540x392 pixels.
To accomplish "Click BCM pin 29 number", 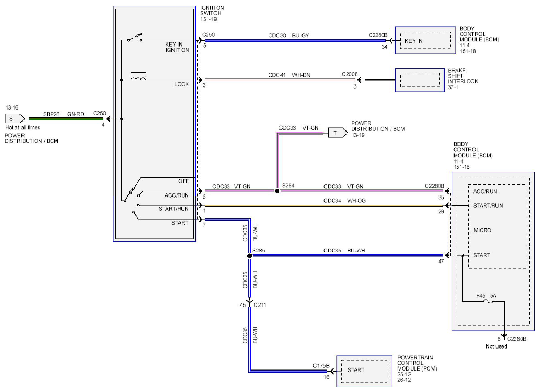I will tap(441, 211).
